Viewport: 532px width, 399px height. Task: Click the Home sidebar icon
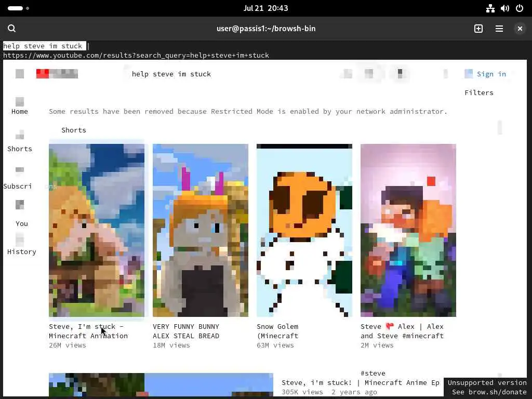[20, 101]
